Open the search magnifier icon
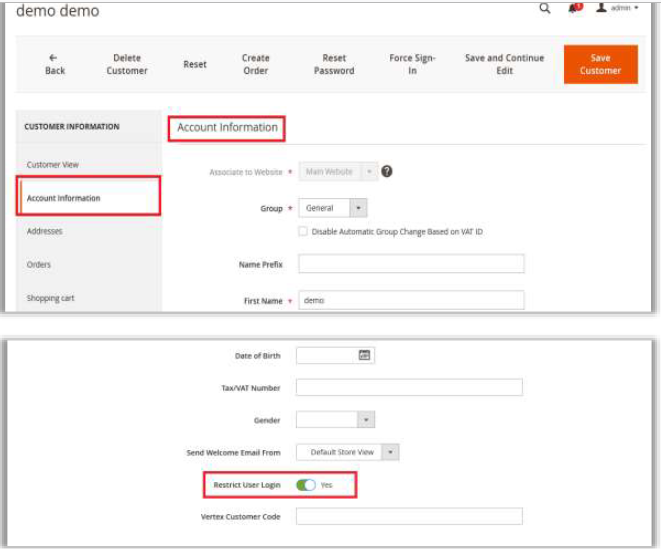 click(x=545, y=8)
